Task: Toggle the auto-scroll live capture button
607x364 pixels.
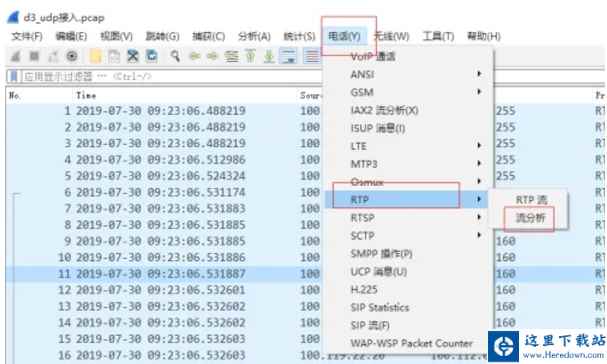Action: click(x=288, y=57)
